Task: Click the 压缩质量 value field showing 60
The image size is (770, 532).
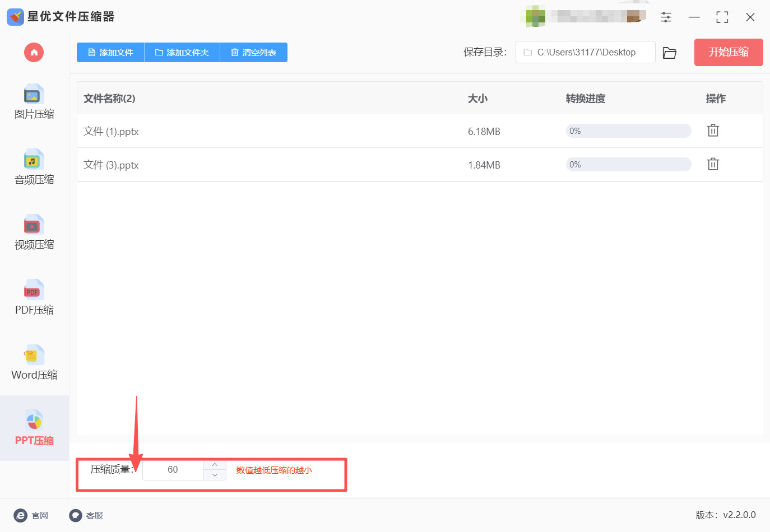Action: click(173, 470)
